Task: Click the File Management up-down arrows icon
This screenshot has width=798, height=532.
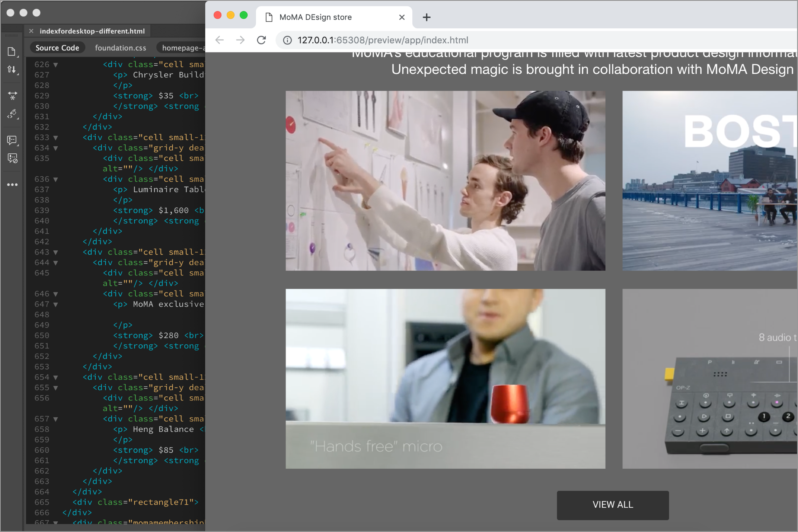Action: [x=12, y=69]
